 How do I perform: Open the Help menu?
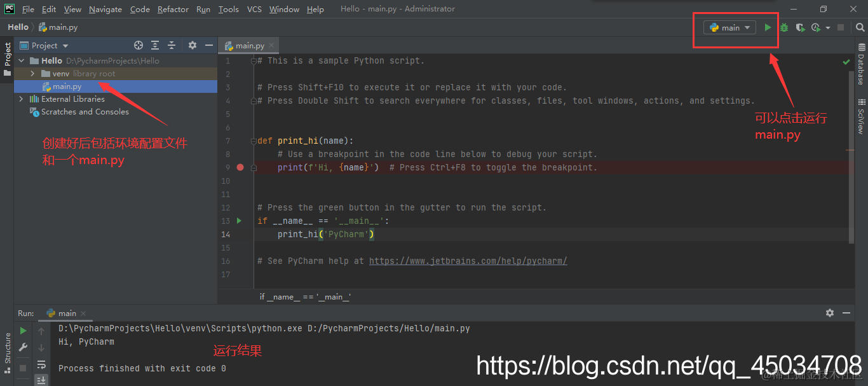[x=315, y=9]
